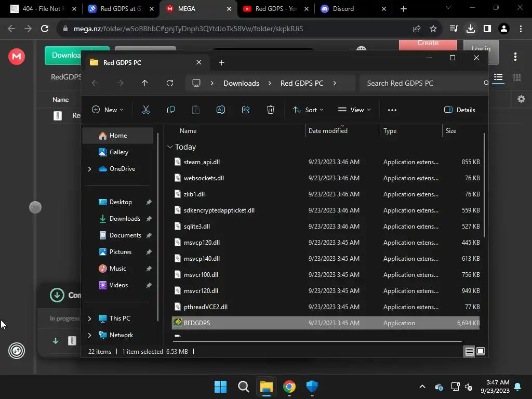Add a new File Explorer tab
The image size is (532, 399).
click(x=221, y=62)
